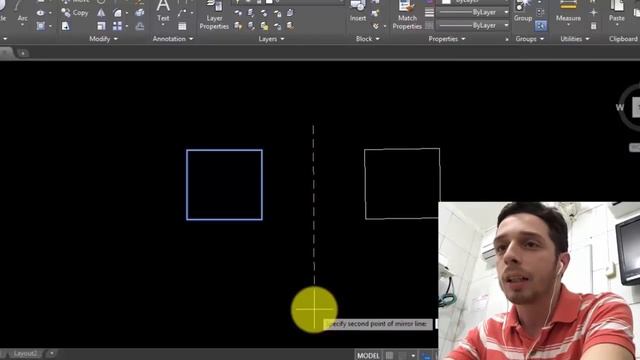Click the W on the ViewCube compass

[x=620, y=107]
